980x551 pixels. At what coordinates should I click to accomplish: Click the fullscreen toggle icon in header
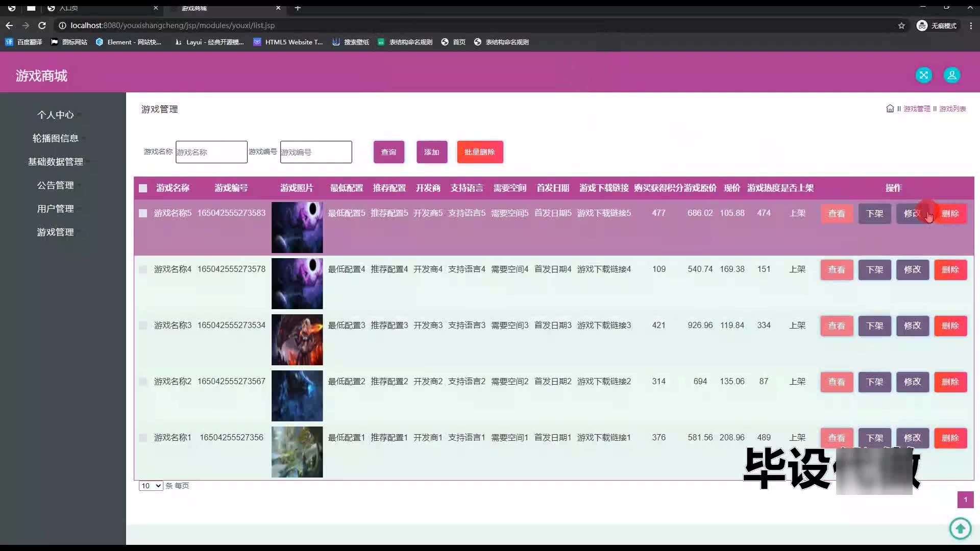pyautogui.click(x=923, y=75)
